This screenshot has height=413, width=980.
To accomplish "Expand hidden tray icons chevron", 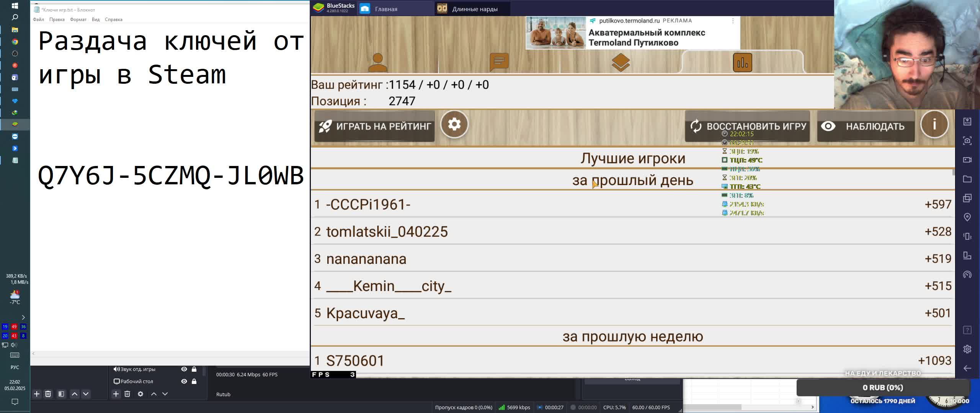I will (23, 317).
